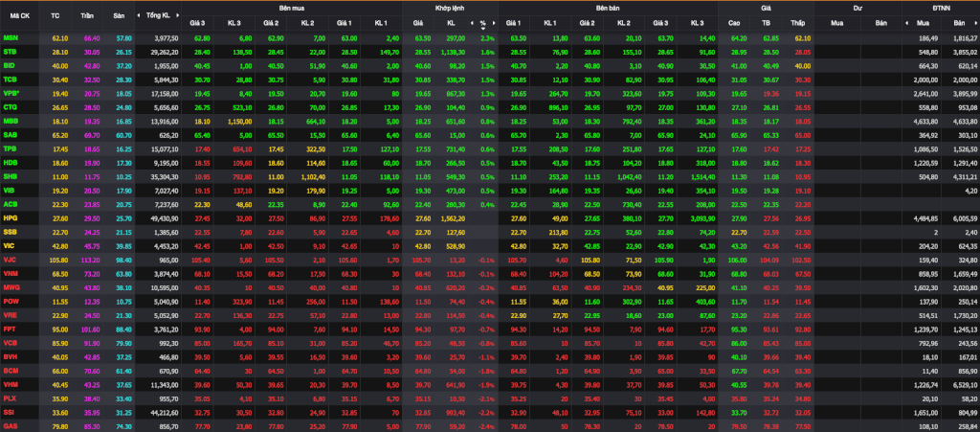Open the POW stock symbol

tap(10, 300)
